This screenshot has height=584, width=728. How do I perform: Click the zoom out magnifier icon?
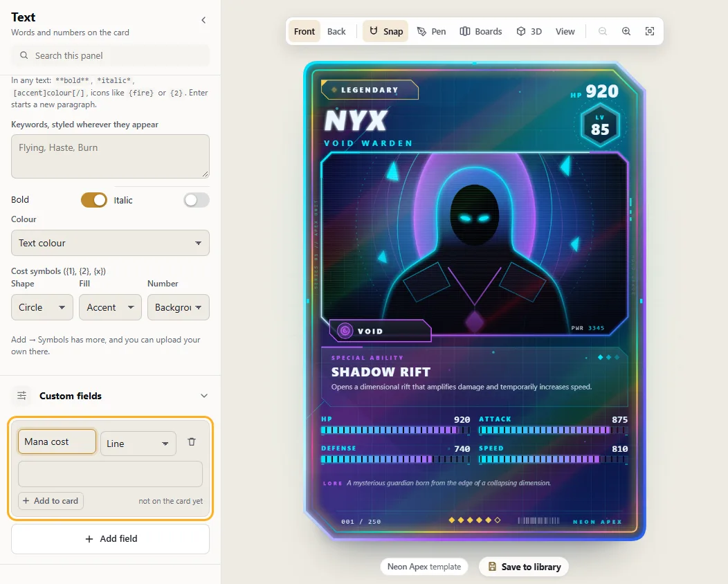602,31
